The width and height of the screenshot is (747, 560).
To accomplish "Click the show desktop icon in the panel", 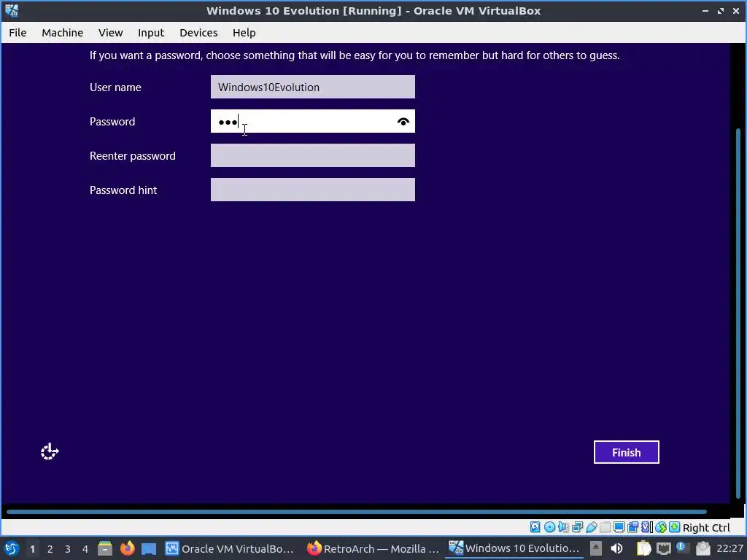I will pos(149,548).
